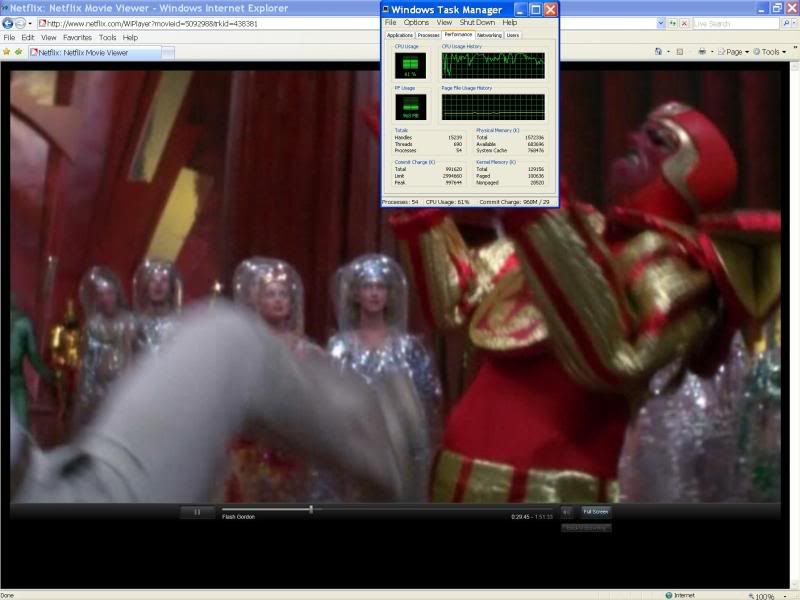
Task: Click the Netflix URL in the address bar
Action: tap(152, 23)
